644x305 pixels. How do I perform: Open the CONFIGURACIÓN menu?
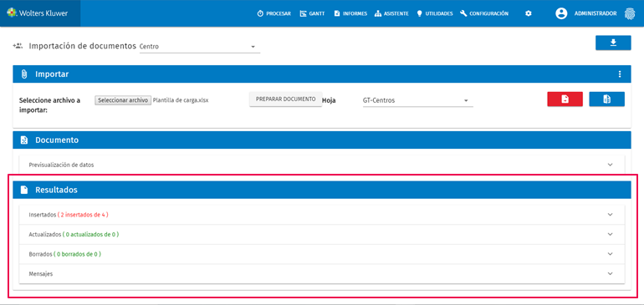[484, 13]
